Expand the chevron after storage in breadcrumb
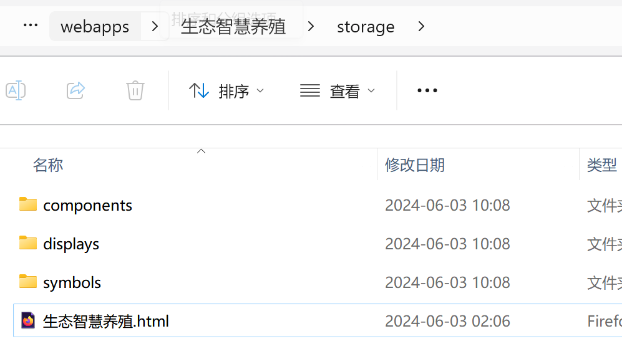 (x=421, y=26)
